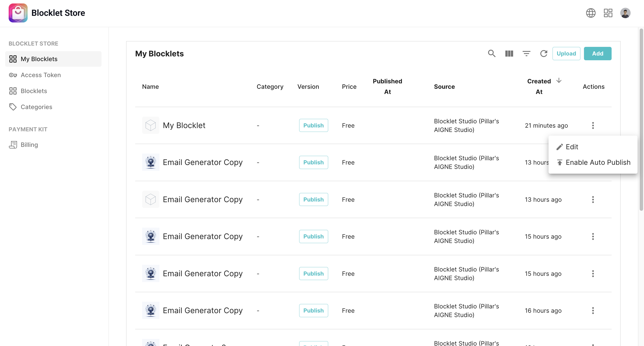
Task: Open the view columns icon
Action: (x=509, y=54)
